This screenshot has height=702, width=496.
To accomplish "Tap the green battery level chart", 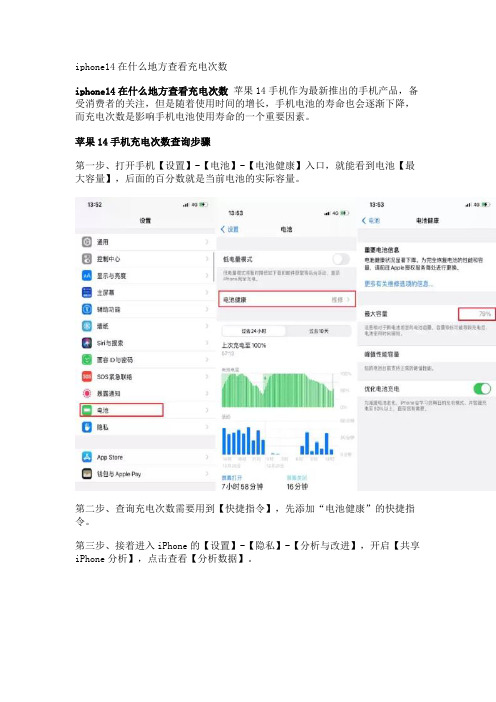I will tap(278, 390).
